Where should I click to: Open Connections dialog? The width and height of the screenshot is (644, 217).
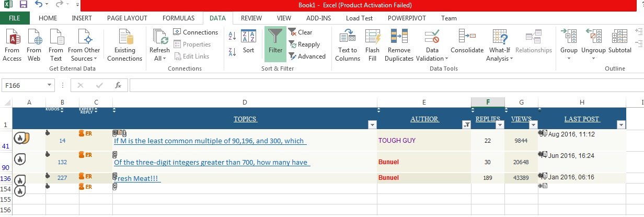click(x=195, y=32)
